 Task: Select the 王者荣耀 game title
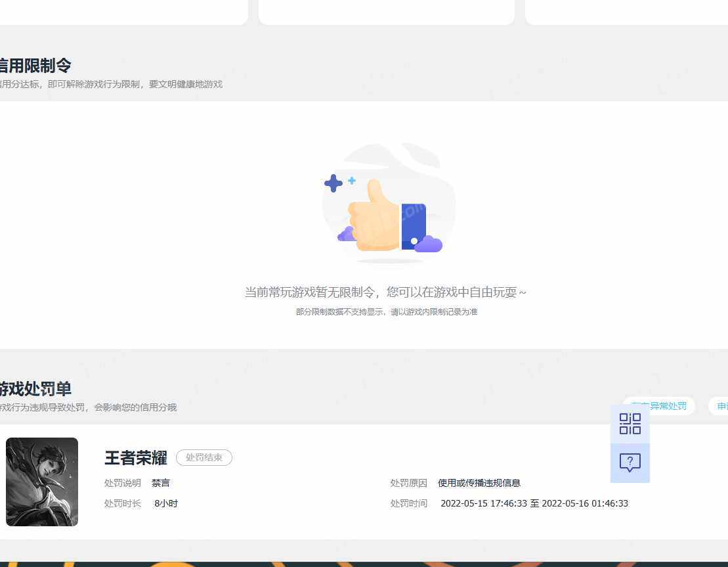[136, 458]
